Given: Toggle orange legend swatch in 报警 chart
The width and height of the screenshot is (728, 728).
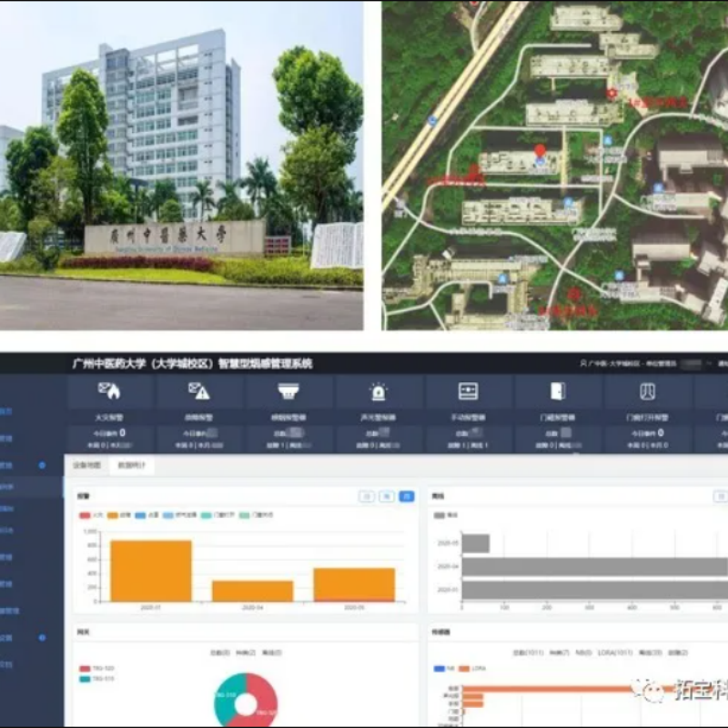Looking at the screenshot, I should [x=113, y=515].
